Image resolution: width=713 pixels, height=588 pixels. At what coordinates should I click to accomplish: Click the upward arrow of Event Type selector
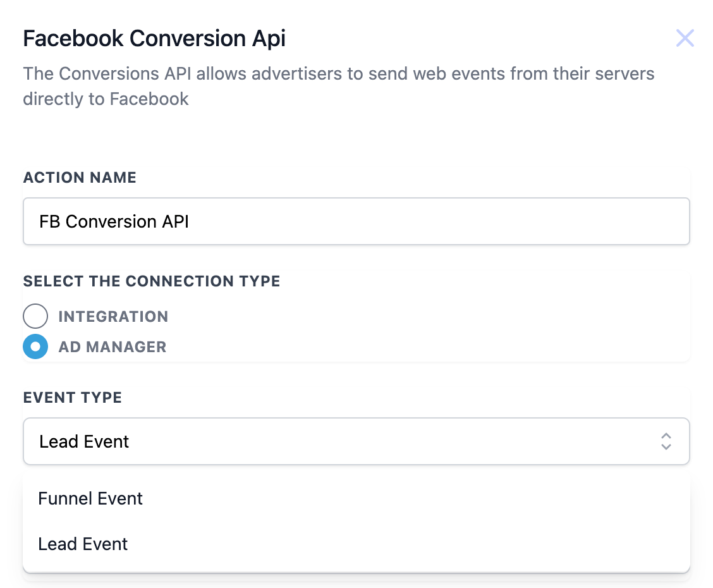666,436
